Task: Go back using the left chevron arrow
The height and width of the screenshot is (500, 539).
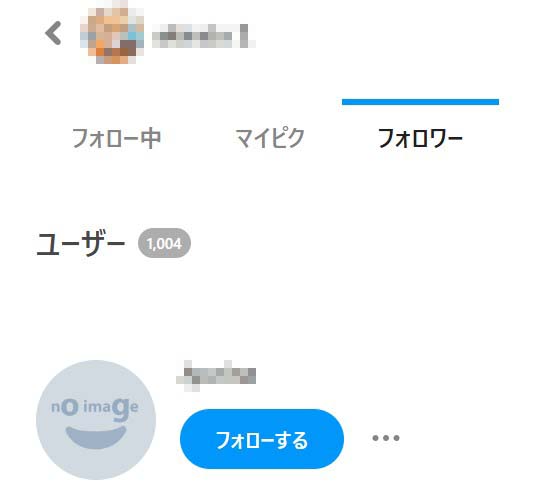Action: pyautogui.click(x=53, y=33)
